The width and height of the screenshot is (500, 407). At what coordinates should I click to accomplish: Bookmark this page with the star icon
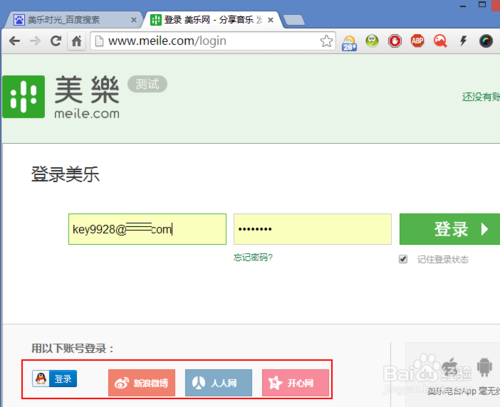[x=326, y=41]
